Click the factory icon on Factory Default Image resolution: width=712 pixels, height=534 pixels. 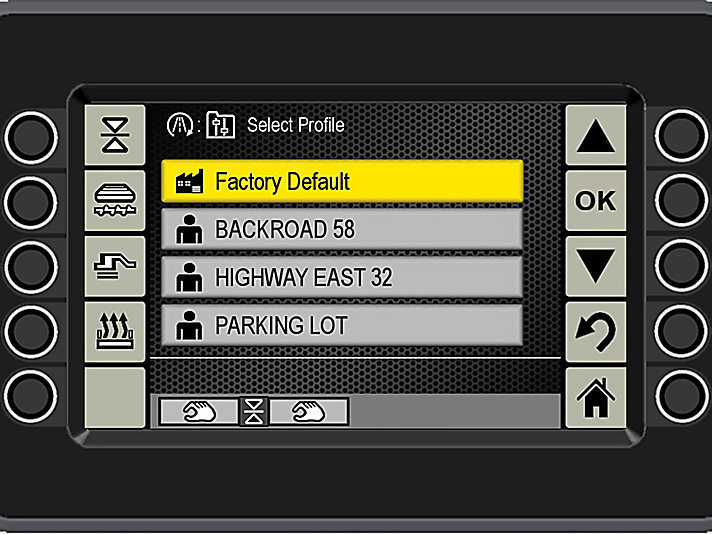click(x=189, y=182)
